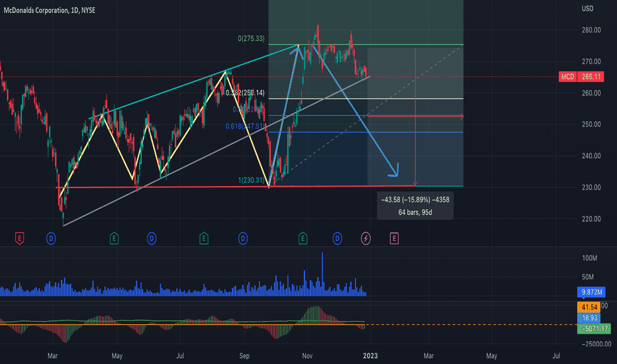The width and height of the screenshot is (617, 364).
Task: Select the chart title McDonalds Corporation, 1D, NYSE
Action: coord(49,10)
